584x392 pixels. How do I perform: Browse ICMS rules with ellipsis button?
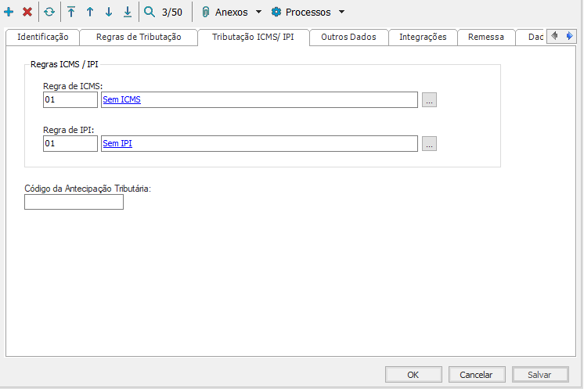click(x=429, y=100)
